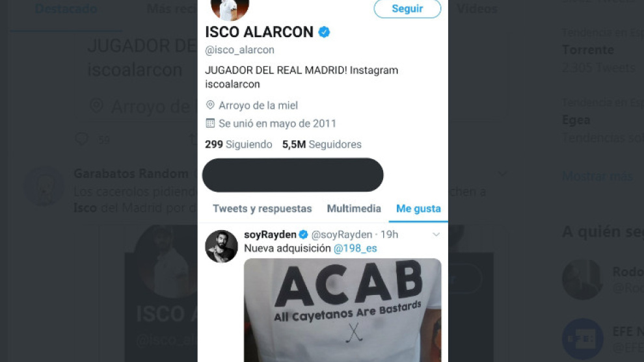Expand the soyRayden tweet options chevron
The width and height of the screenshot is (644, 362).
point(436,235)
